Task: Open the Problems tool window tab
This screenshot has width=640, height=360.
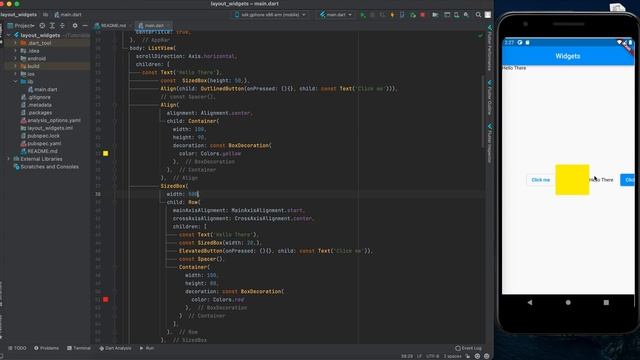Action: click(x=47, y=348)
